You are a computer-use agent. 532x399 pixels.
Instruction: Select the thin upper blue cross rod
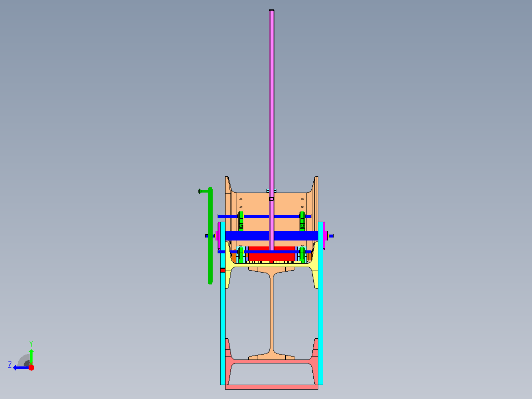(265, 216)
